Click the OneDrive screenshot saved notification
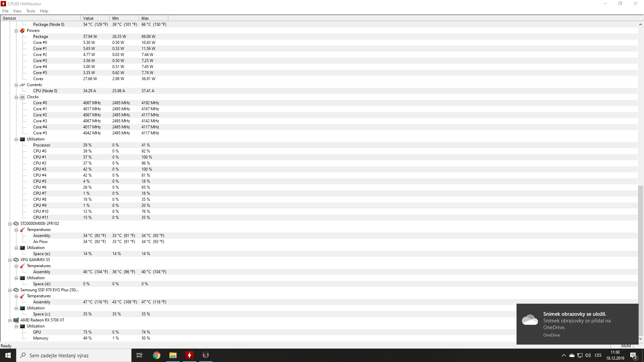 pos(577,324)
